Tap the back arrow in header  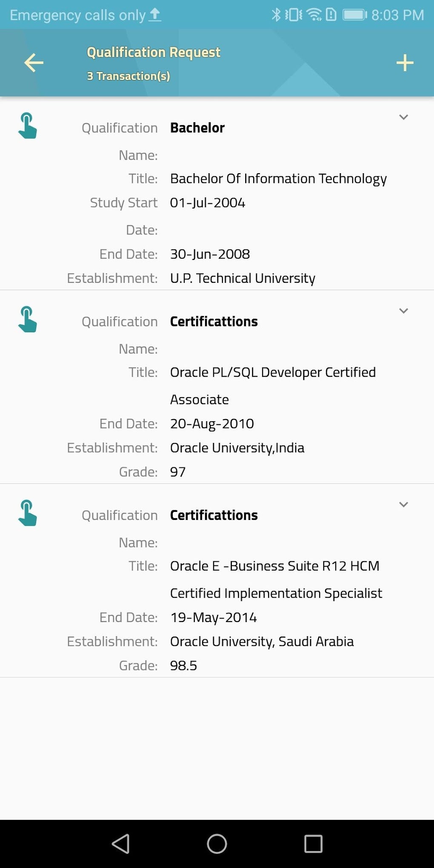click(x=34, y=63)
